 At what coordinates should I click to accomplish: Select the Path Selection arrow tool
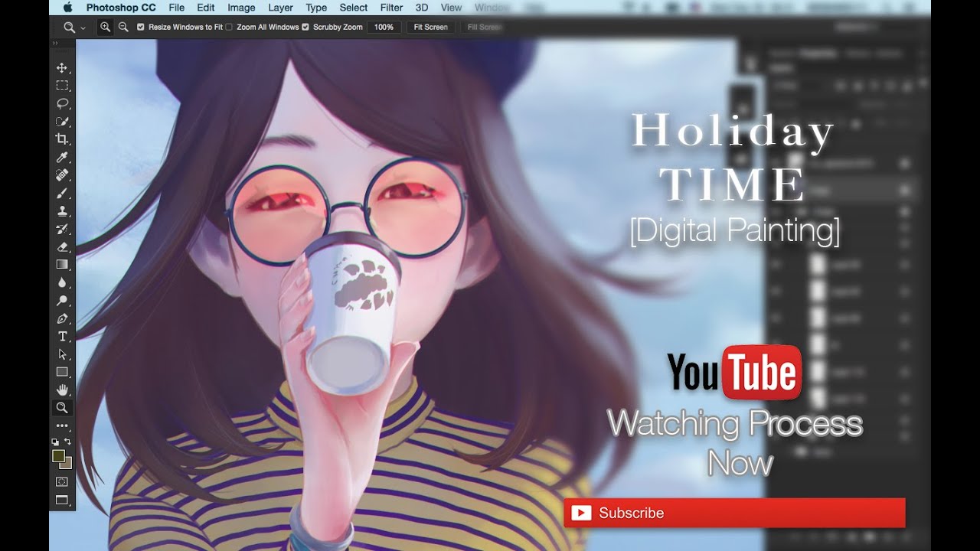click(62, 354)
